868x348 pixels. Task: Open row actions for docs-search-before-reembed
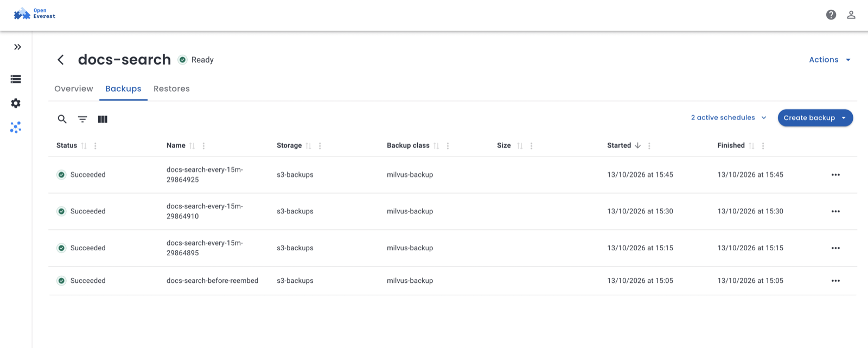pos(835,281)
